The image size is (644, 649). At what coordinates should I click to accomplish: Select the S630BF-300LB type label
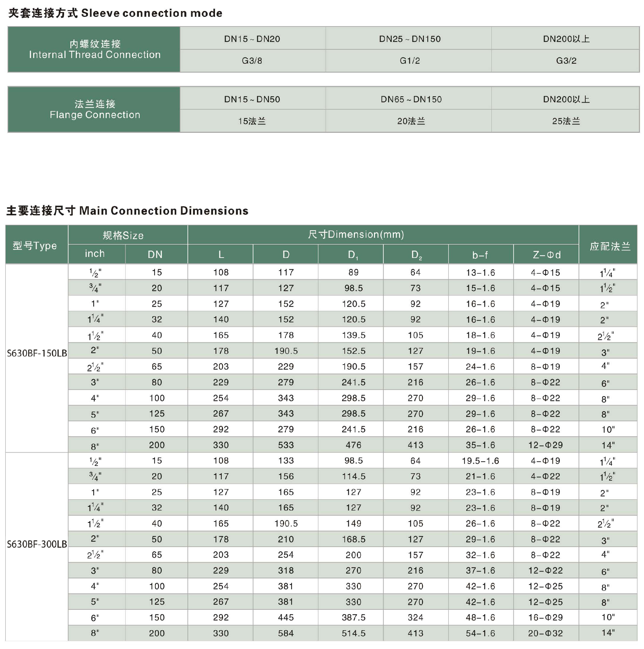(x=37, y=544)
